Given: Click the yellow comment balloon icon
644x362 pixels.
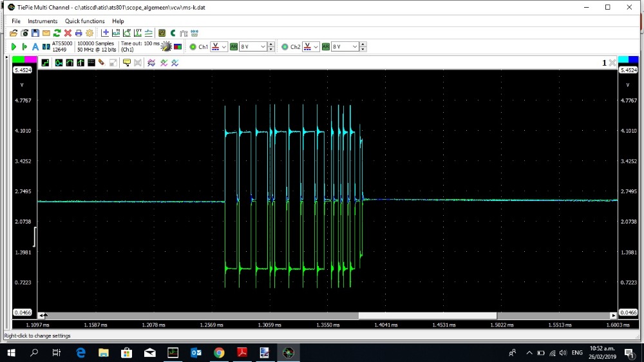Looking at the screenshot, I should click(127, 62).
